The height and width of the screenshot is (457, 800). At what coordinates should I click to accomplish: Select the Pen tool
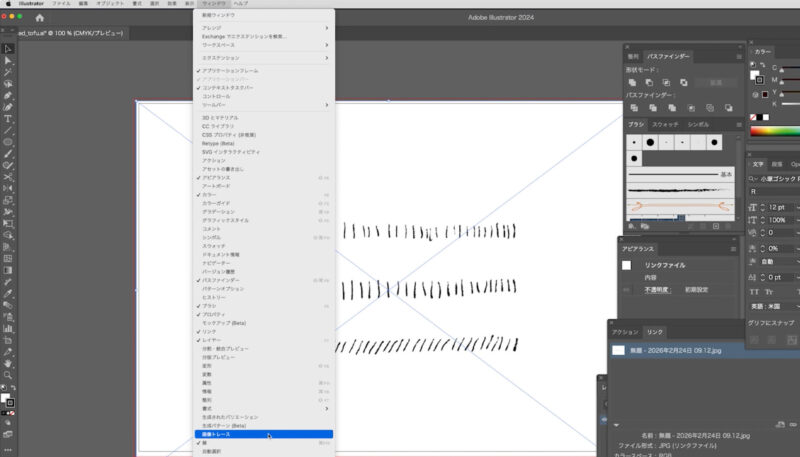click(x=8, y=95)
